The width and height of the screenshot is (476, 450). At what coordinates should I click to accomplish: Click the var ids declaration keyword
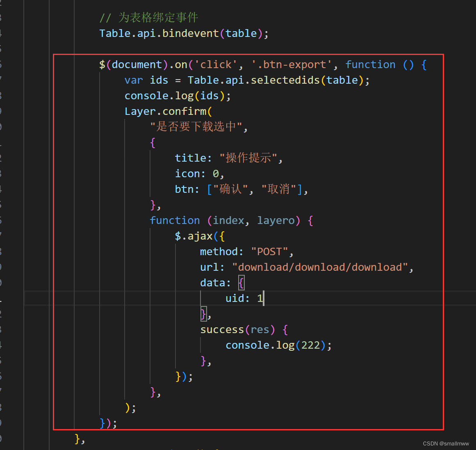point(133,80)
